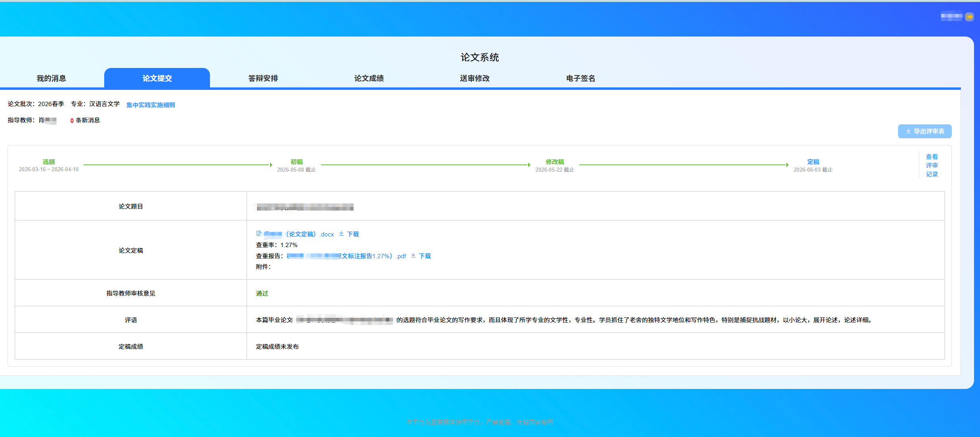
Task: Click the 2026-03-16 ~ 2026-04-10 date range
Action: point(49,169)
